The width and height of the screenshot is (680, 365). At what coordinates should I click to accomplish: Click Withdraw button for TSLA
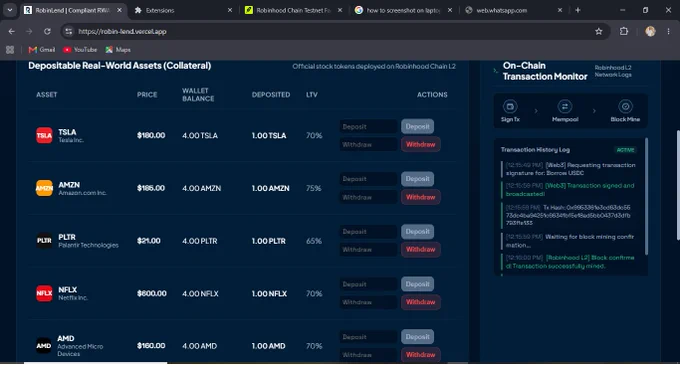click(x=420, y=144)
